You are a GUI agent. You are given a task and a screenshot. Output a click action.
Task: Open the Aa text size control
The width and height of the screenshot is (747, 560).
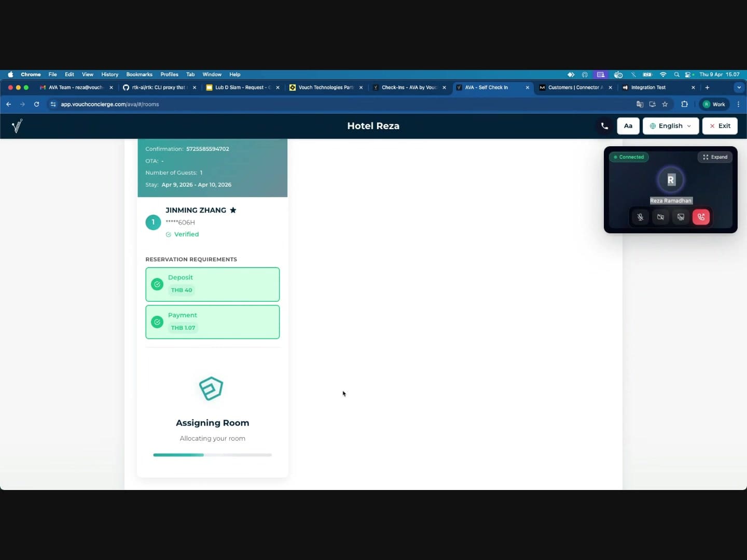point(628,126)
